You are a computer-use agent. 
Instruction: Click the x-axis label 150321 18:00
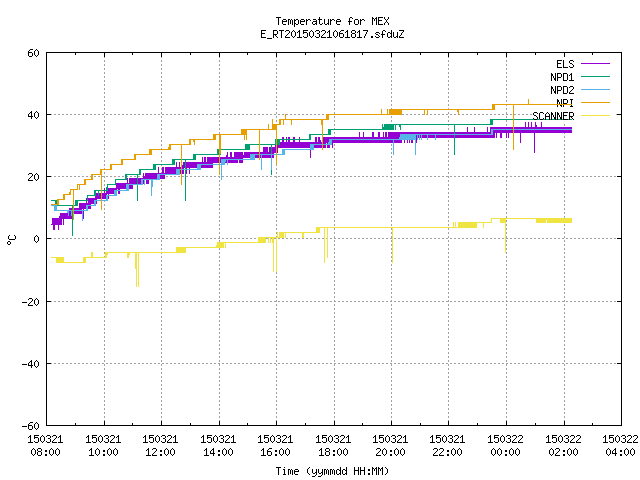(x=333, y=446)
